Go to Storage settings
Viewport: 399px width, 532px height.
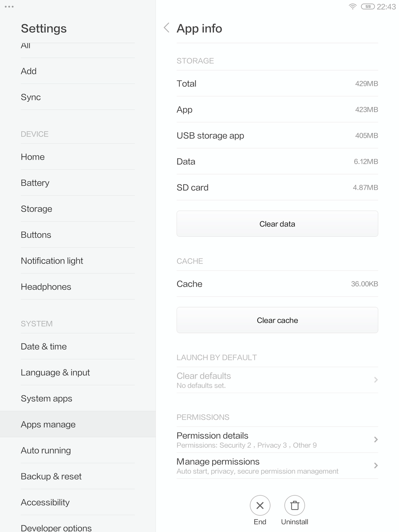click(36, 209)
